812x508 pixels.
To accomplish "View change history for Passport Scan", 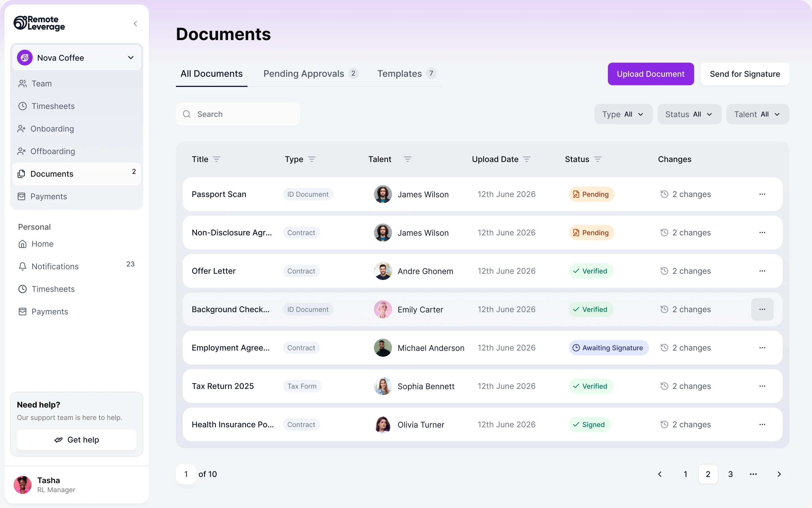I will click(x=685, y=194).
